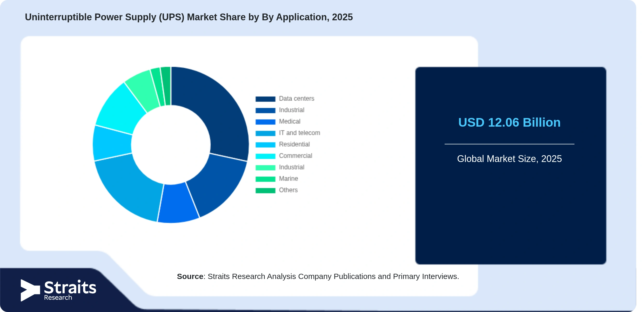Click the Others dark green donut slice

point(166,86)
